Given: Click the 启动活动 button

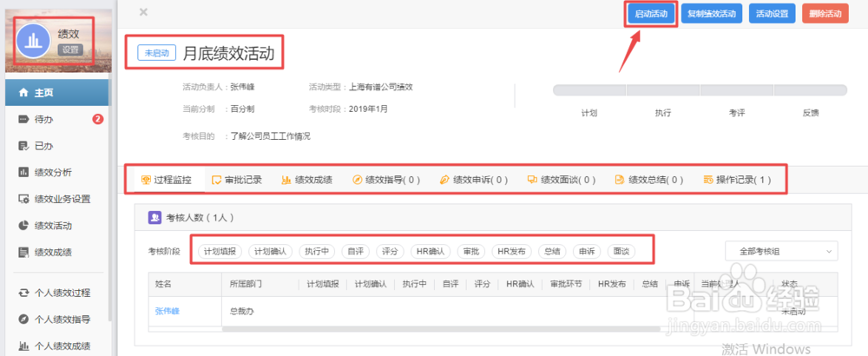Looking at the screenshot, I should [x=652, y=14].
